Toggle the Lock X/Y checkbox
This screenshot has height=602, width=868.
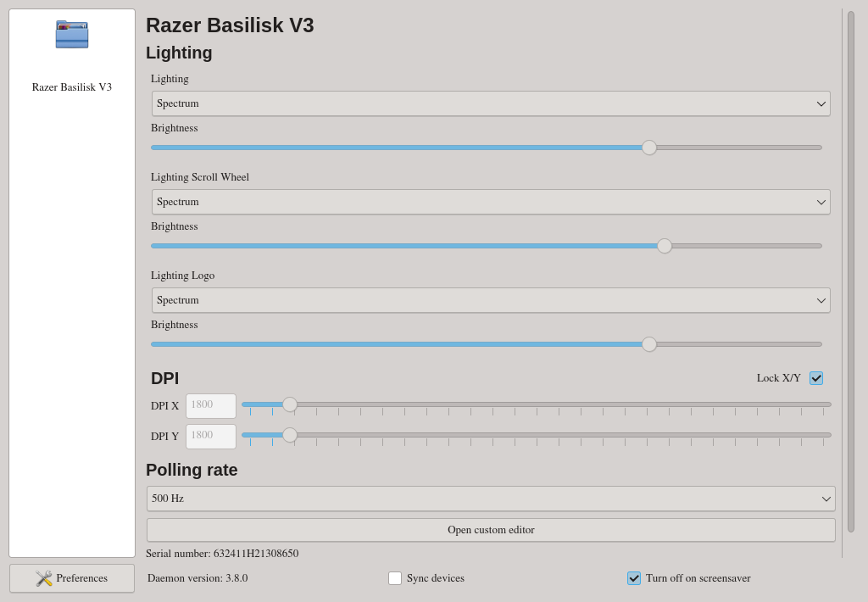point(816,377)
